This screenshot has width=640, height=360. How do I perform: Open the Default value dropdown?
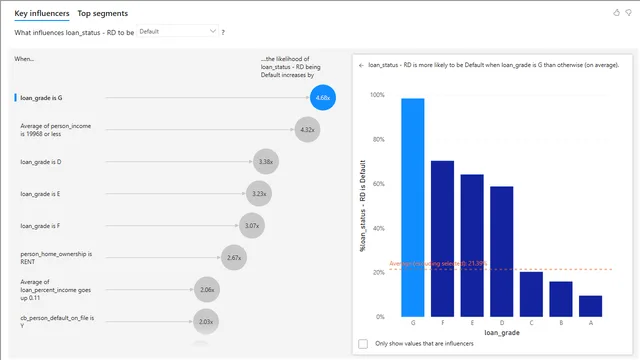(x=178, y=31)
